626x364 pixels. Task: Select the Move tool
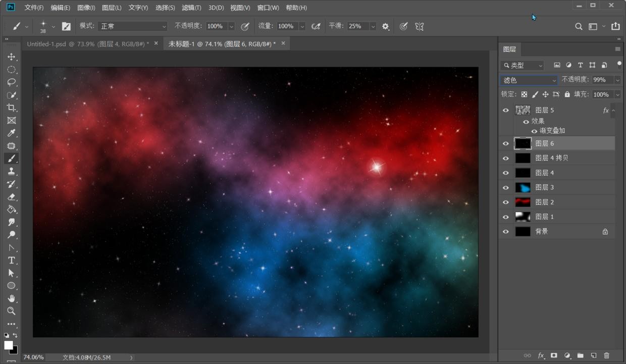[x=11, y=57]
